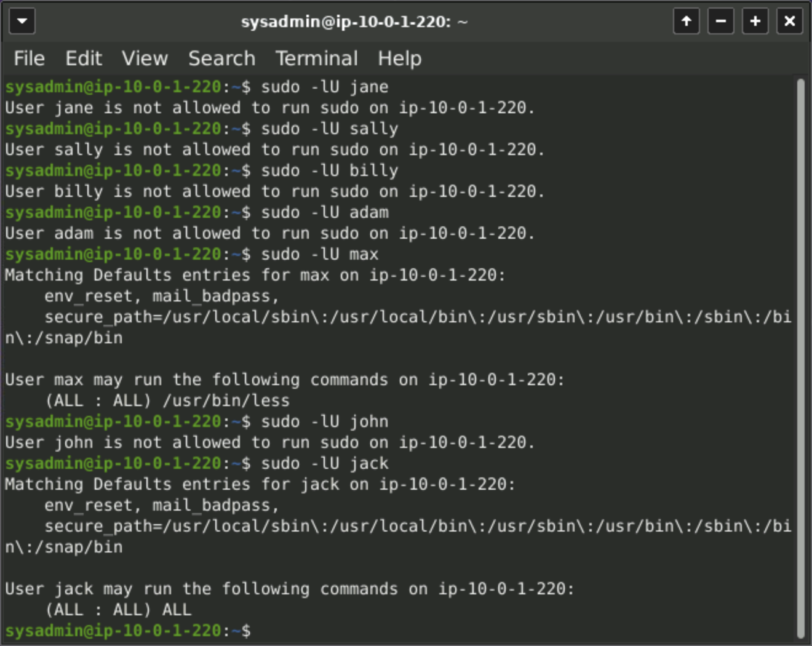Click the up-arrow keep-above title bar button
The width and height of the screenshot is (812, 646).
tap(687, 22)
